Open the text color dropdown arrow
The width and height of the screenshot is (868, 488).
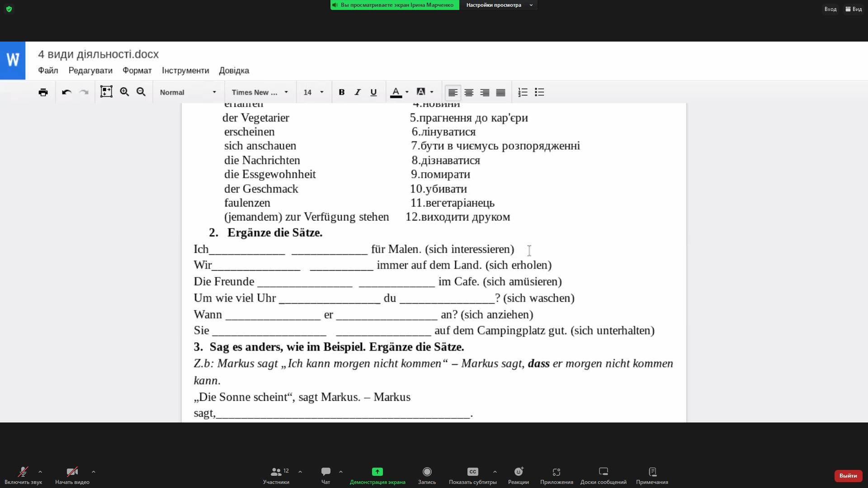pyautogui.click(x=407, y=92)
